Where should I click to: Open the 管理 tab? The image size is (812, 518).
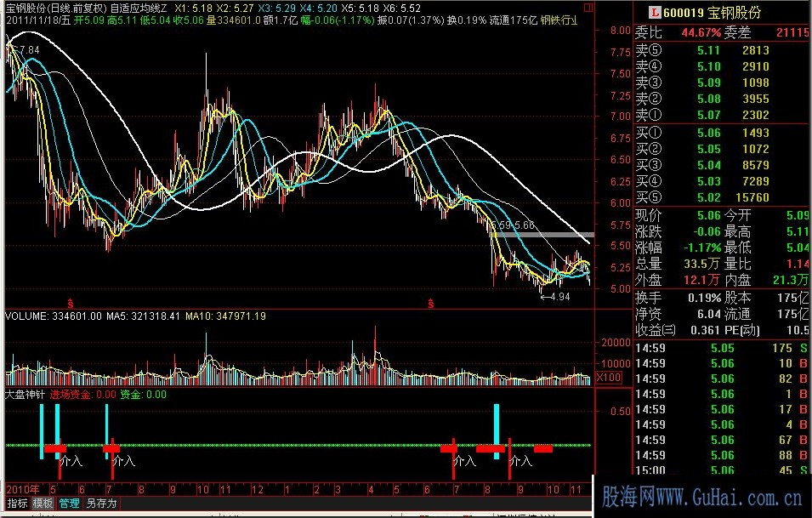(x=70, y=503)
